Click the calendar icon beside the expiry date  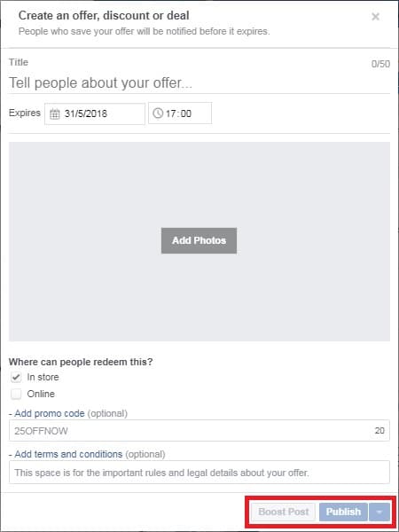(55, 113)
